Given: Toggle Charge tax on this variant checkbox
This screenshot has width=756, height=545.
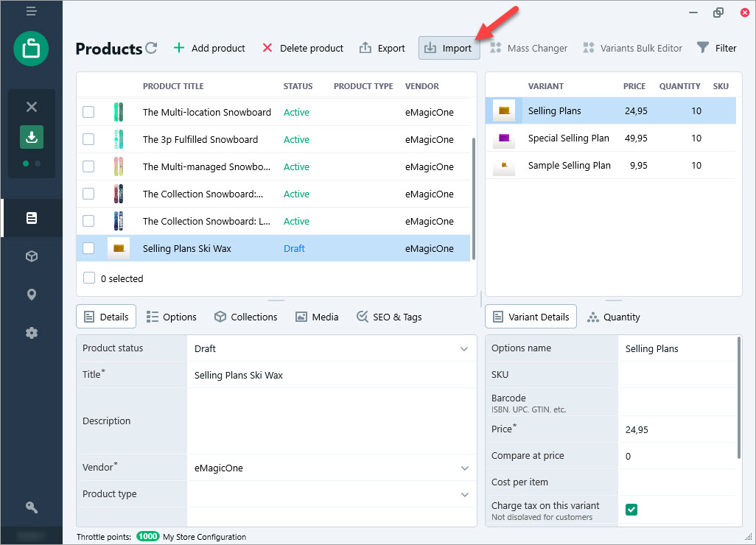Looking at the screenshot, I should click(x=631, y=510).
